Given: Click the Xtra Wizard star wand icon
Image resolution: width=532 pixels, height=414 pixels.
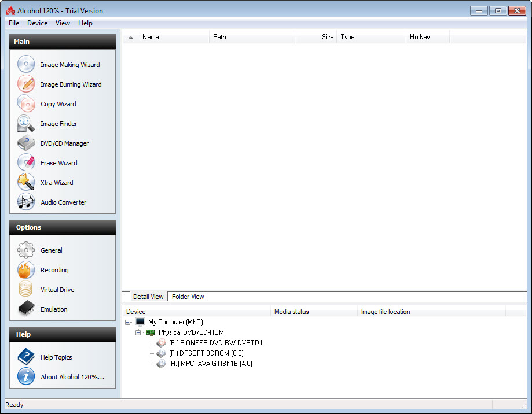Looking at the screenshot, I should [x=26, y=182].
